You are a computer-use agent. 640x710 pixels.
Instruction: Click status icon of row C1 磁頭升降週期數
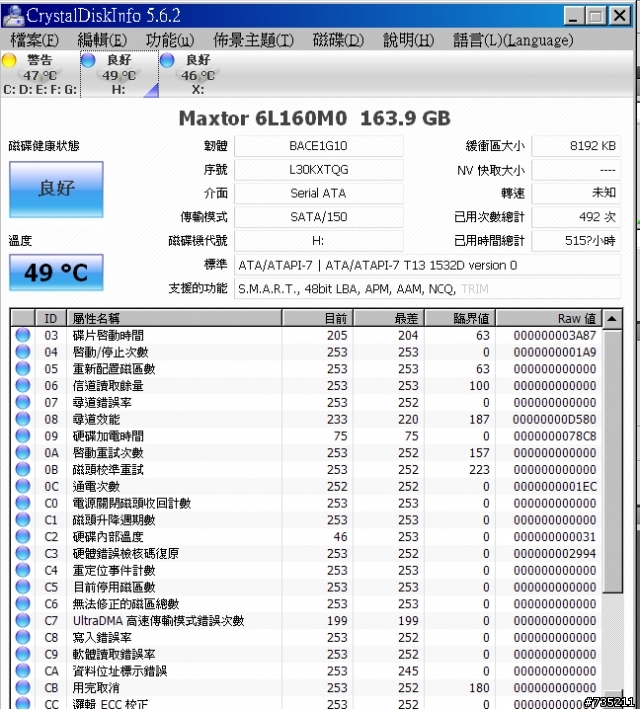click(x=23, y=519)
